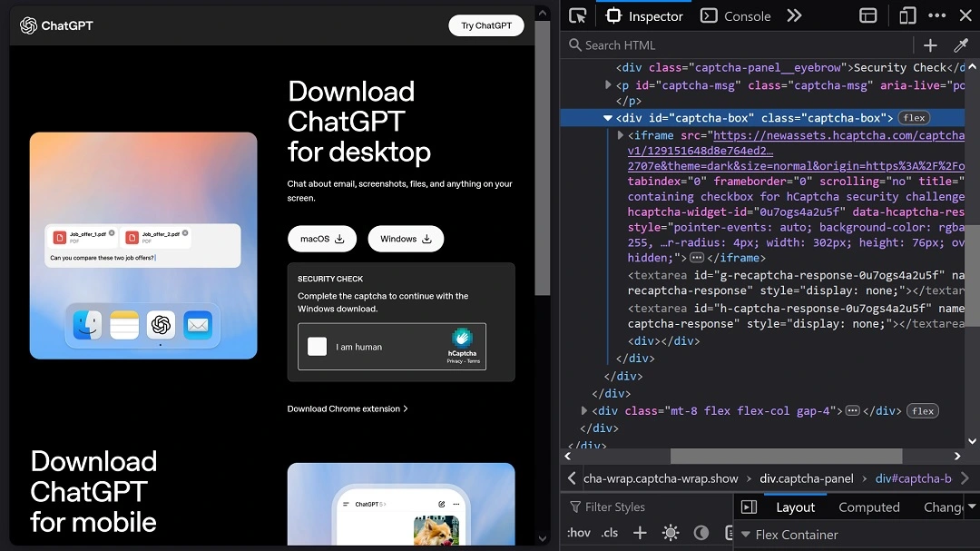This screenshot has height=551, width=980.
Task: Select div.captcha-panel breadcrumb
Action: pos(807,478)
